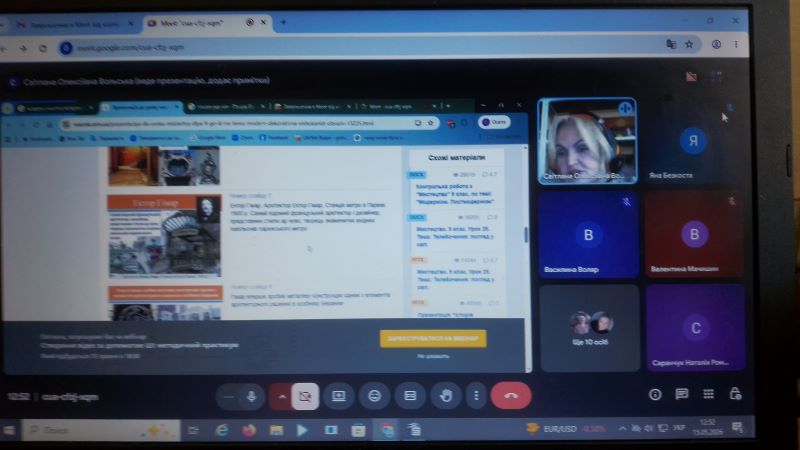The height and width of the screenshot is (450, 800).
Task: Click the Chrome icon on the taskbar
Action: [386, 431]
